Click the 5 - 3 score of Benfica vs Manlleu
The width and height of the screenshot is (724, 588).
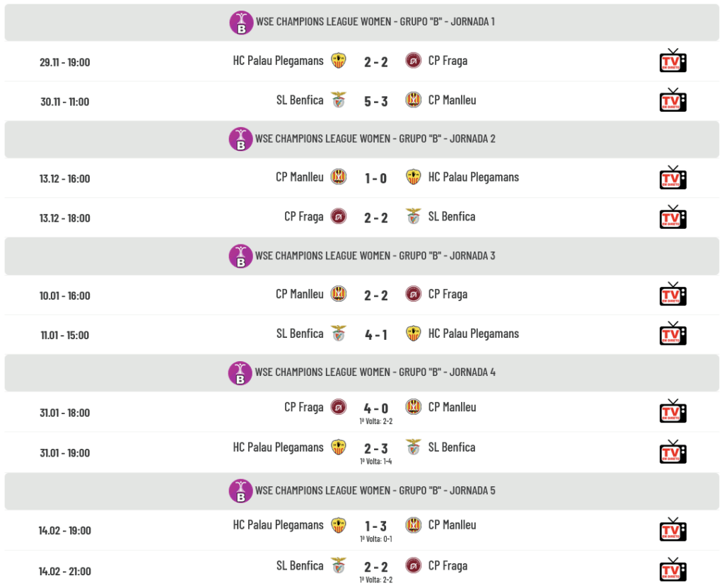click(x=376, y=101)
